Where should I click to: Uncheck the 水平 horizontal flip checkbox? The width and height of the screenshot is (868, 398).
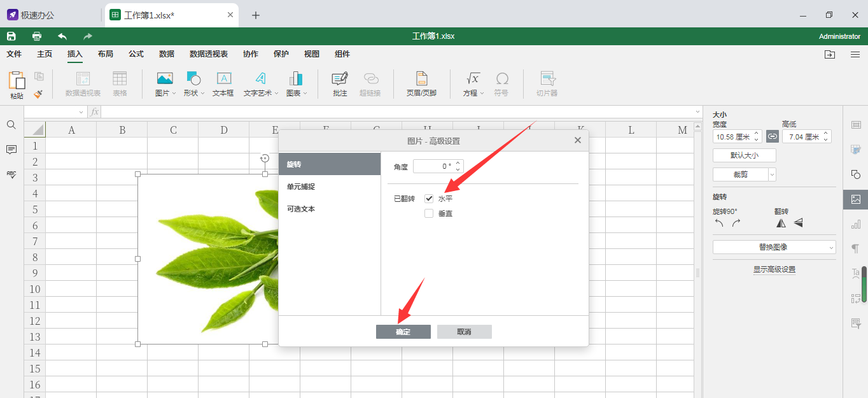429,199
